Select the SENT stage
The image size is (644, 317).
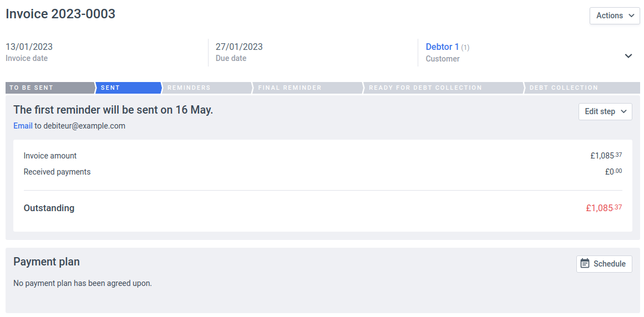tap(128, 88)
